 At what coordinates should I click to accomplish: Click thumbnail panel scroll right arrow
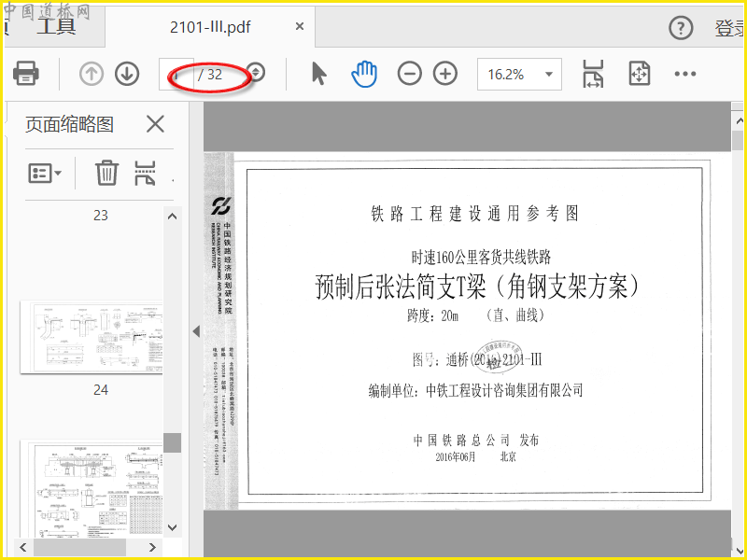(x=152, y=547)
